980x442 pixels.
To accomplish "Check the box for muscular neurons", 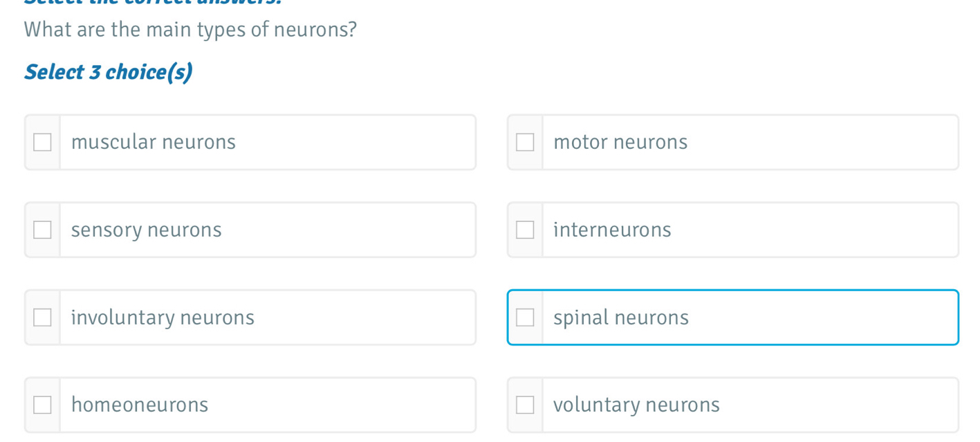I will (x=42, y=142).
